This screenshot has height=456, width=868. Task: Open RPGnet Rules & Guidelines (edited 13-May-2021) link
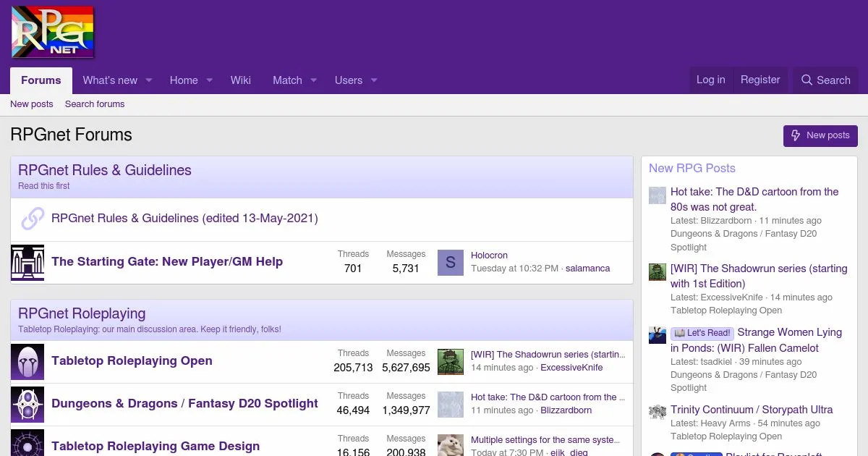coord(184,218)
